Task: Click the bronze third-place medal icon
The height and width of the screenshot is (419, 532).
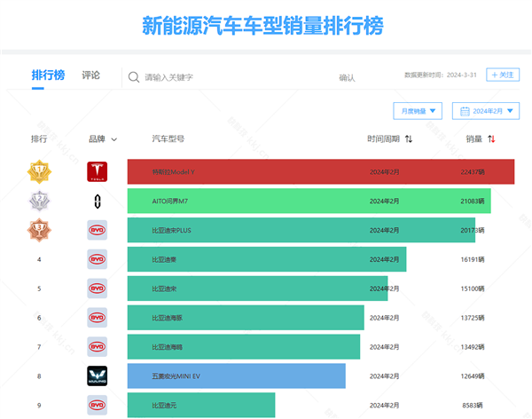Action: [38, 231]
